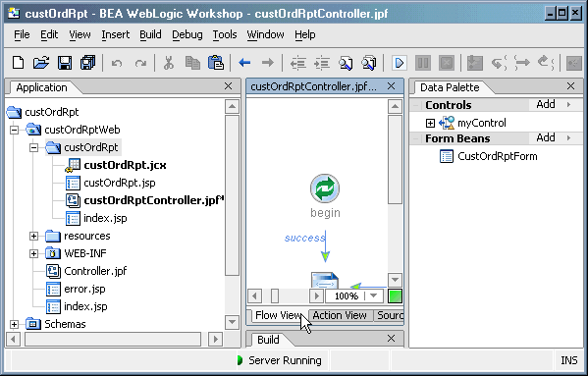This screenshot has width=588, height=376.
Task: Open the Controls Add dropdown arrow
Action: 569,105
